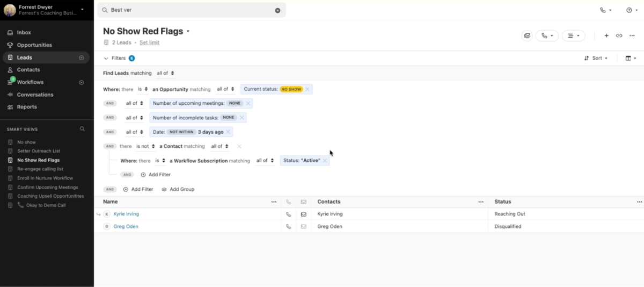
Task: Open the Forrest Dwyer account menu
Action: (44, 10)
